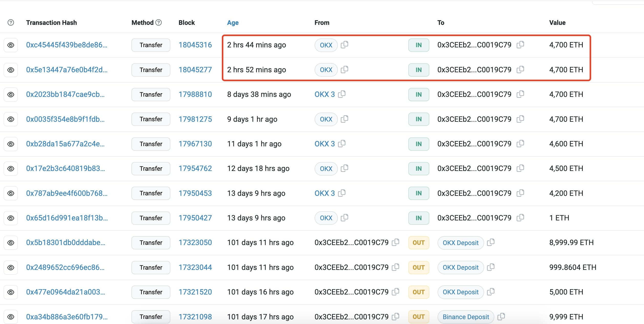Copy the OKX address on the first row

[x=345, y=45]
